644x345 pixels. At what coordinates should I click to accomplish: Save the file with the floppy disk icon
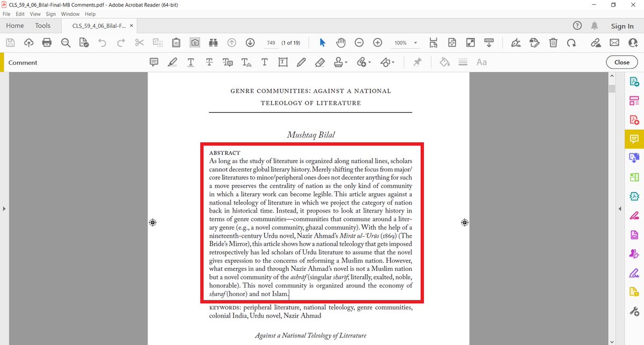(x=11, y=43)
